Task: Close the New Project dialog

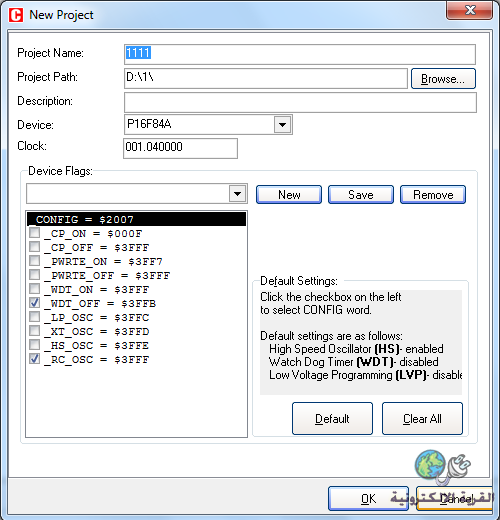Action: click(469, 10)
